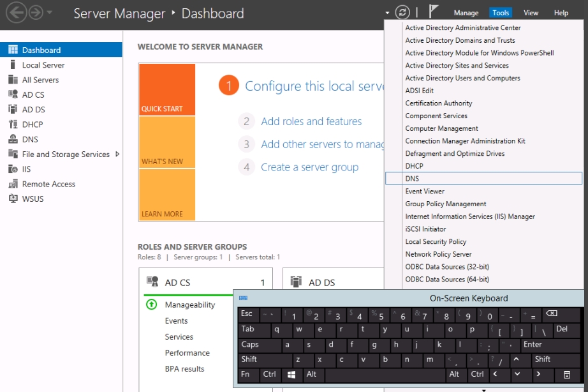Select the QUICK START tile
588x392 pixels.
coord(167,89)
